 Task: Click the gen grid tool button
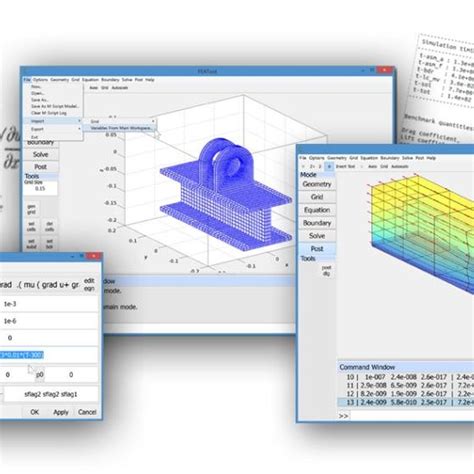(31, 209)
